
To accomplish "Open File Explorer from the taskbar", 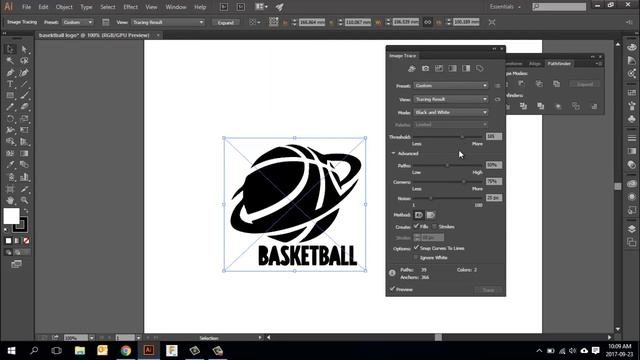I will click(80, 351).
